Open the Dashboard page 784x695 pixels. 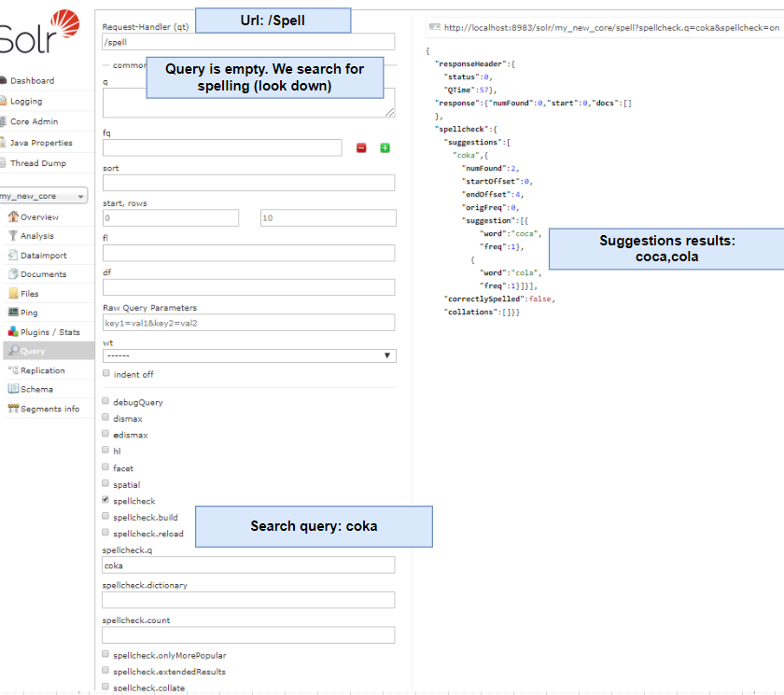point(32,80)
